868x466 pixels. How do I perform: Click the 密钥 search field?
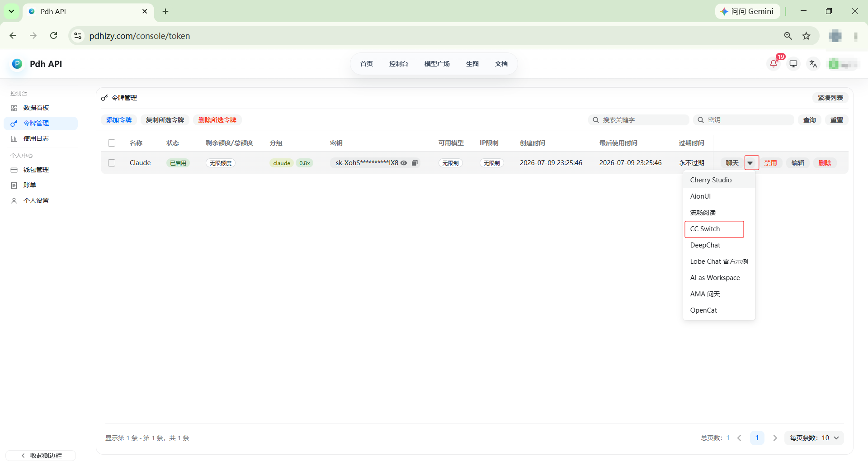[x=744, y=120]
